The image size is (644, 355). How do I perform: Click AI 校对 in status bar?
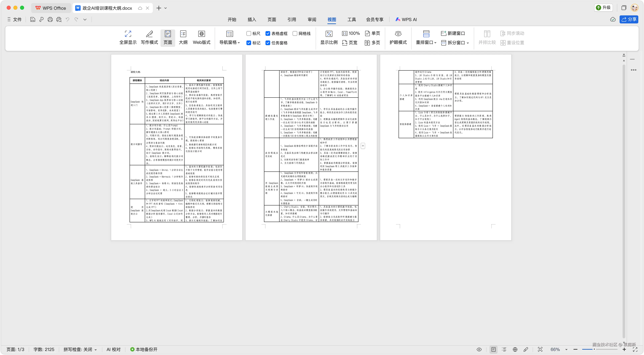pos(114,349)
